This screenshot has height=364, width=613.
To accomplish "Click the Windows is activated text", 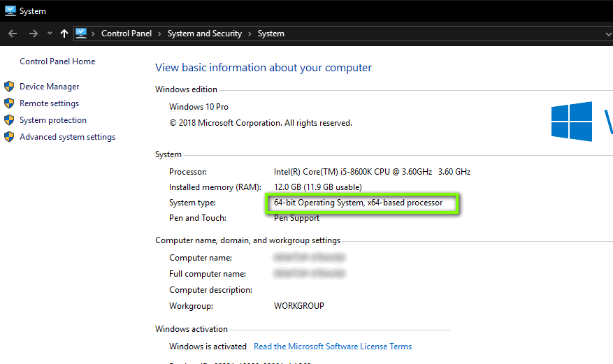I will pyautogui.click(x=208, y=347).
